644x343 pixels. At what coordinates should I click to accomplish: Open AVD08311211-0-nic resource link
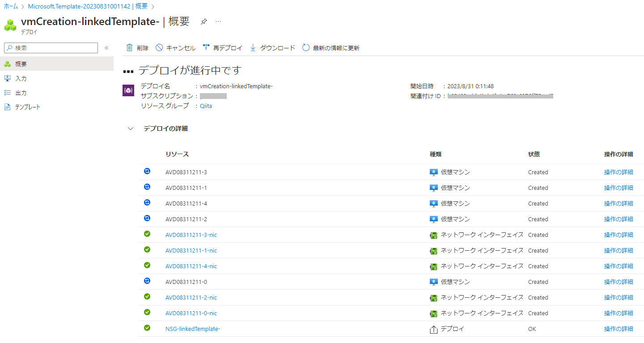191,313
